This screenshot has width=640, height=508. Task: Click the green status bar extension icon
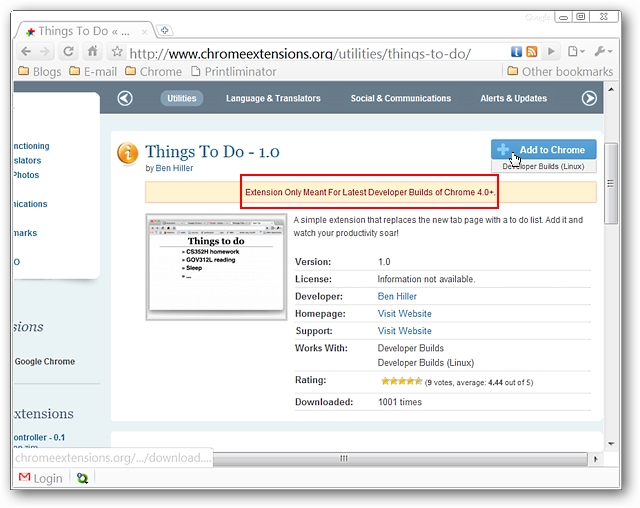click(82, 478)
